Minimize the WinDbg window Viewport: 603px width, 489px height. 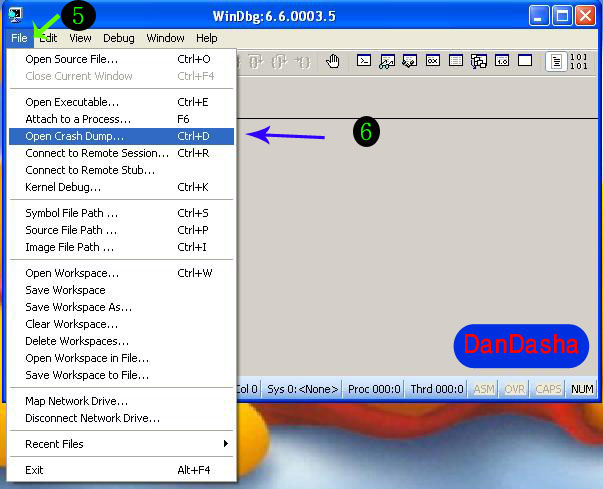(539, 16)
